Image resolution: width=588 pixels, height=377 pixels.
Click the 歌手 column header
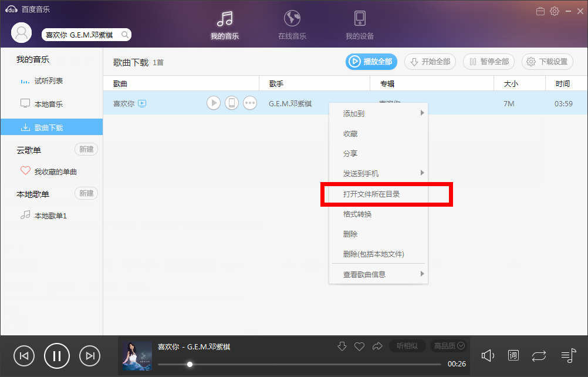(315, 83)
